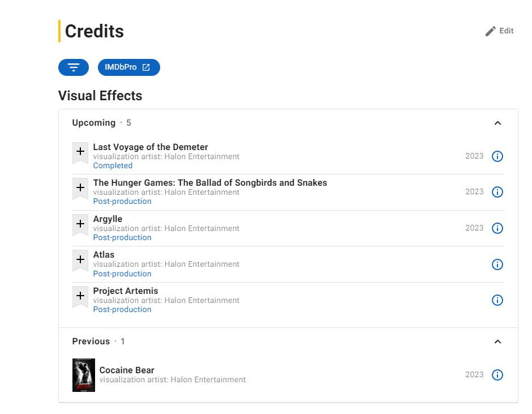The image size is (532, 414).
Task: Click the filter icon button
Action: click(x=74, y=67)
